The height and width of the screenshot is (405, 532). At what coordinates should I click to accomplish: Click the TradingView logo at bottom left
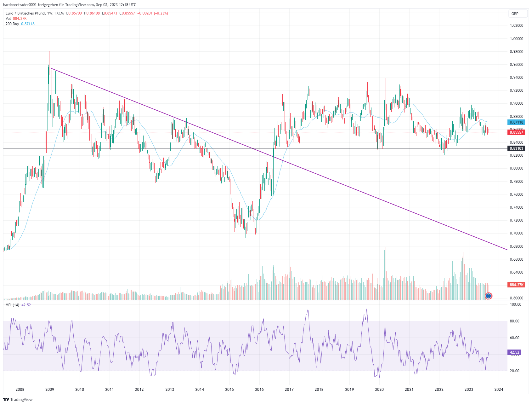[x=18, y=399]
